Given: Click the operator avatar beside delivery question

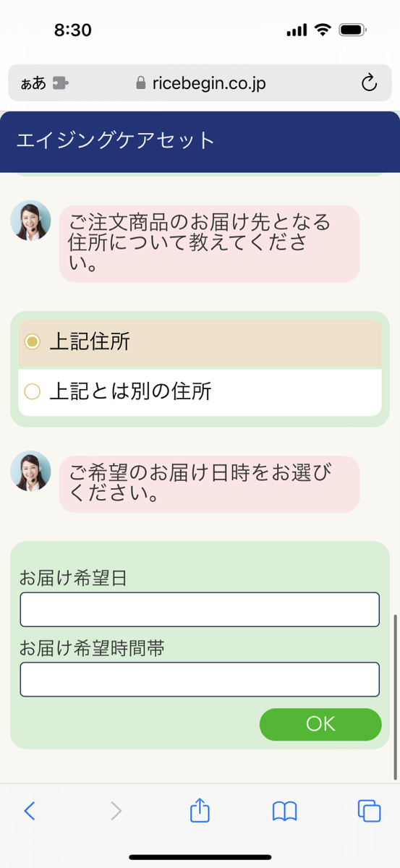Looking at the screenshot, I should [30, 471].
